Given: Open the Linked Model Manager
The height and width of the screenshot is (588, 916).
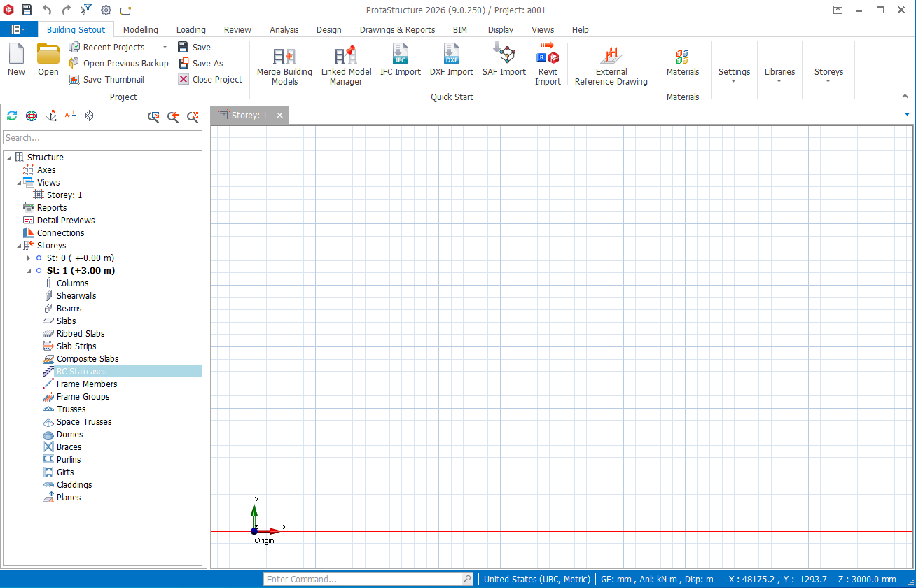Looking at the screenshot, I should [346, 56].
